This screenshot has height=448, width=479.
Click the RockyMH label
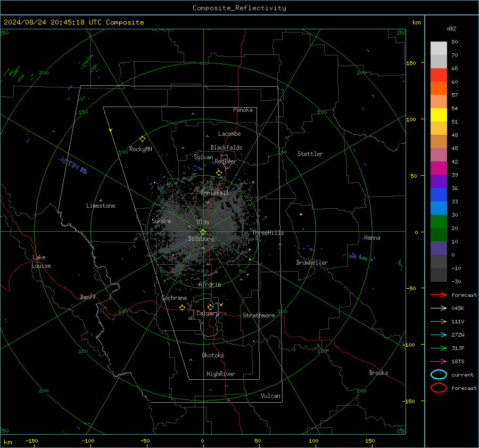(141, 149)
